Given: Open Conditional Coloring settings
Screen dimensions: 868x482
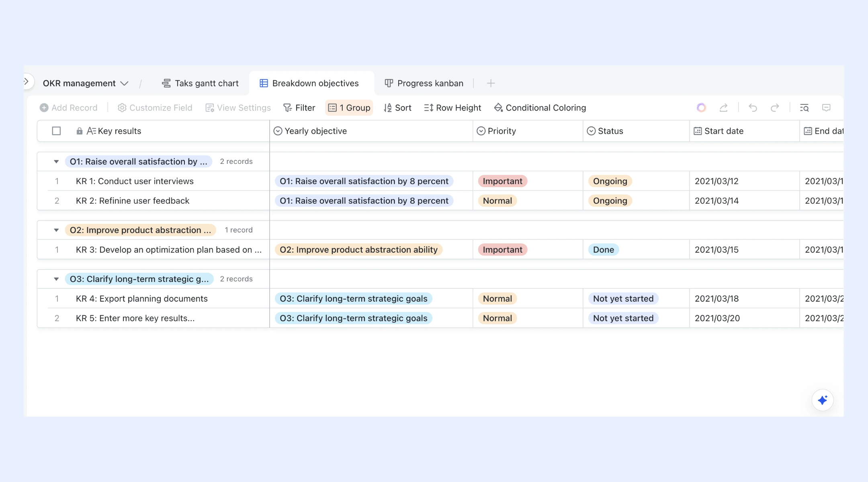Looking at the screenshot, I should (540, 108).
